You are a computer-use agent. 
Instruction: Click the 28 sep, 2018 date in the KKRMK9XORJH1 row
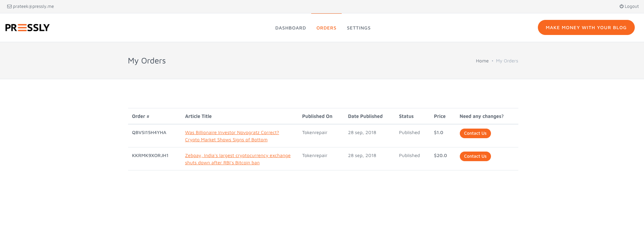coord(362,155)
